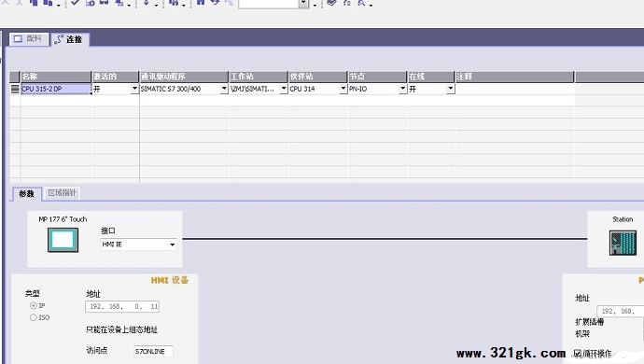This screenshot has height=364, width=644.
Task: Open the HMI IE interface dropdown
Action: (172, 245)
